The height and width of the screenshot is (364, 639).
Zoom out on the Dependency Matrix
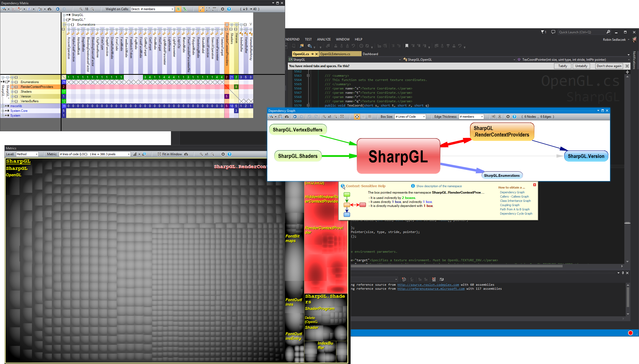tap(92, 9)
